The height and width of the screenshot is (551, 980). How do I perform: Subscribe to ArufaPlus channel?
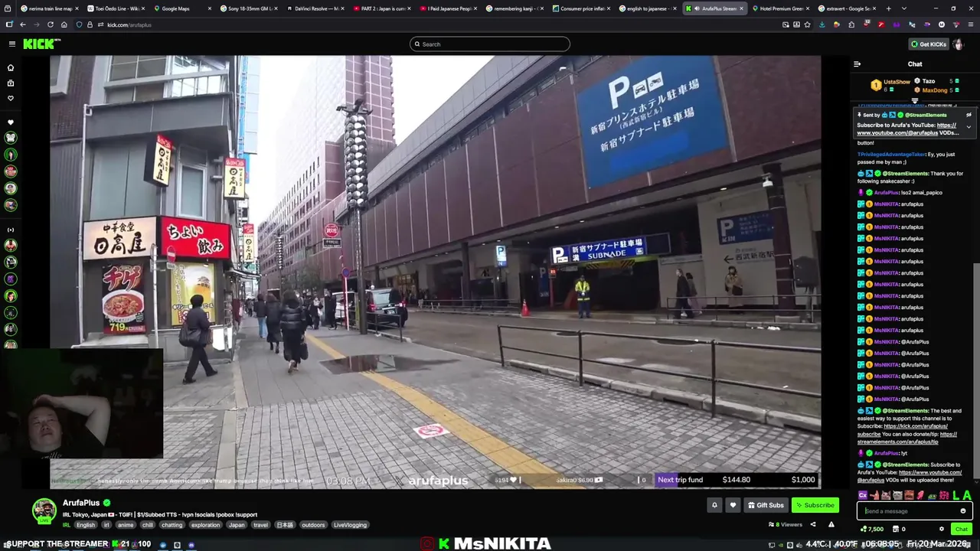(x=815, y=505)
